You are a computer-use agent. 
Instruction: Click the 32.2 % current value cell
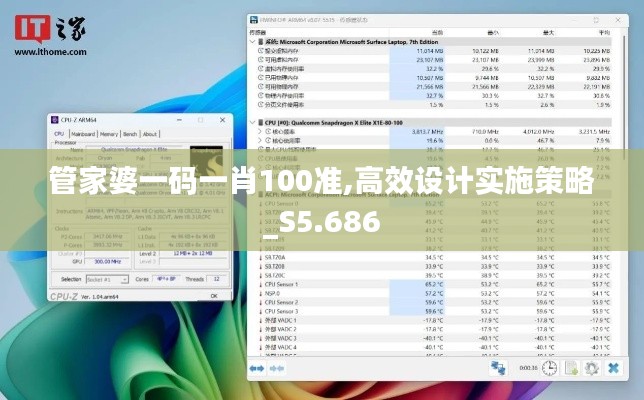[435, 69]
